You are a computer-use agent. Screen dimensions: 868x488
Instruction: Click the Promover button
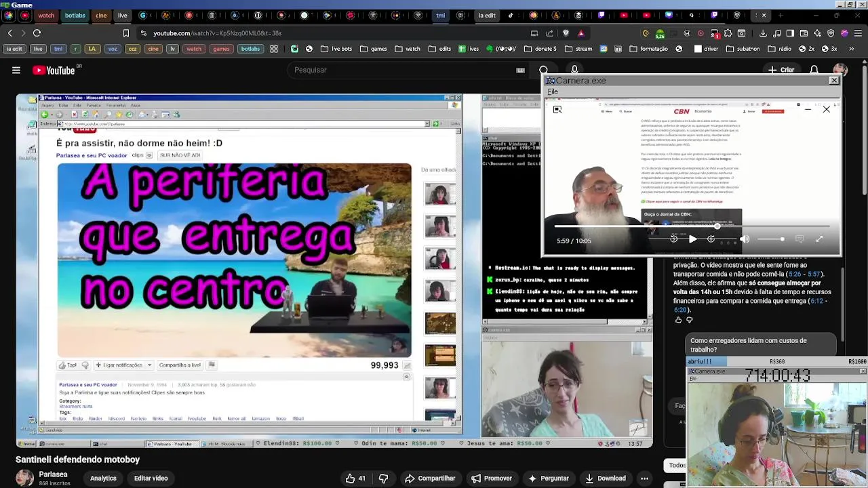coord(492,479)
